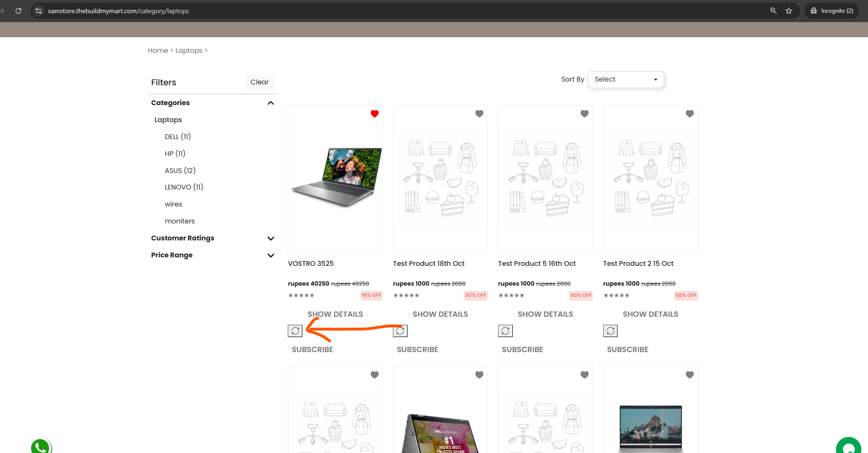Screen dimensions: 868x453
Task: Click the VOSTRO 3525 price rupees 40250
Action: click(309, 284)
